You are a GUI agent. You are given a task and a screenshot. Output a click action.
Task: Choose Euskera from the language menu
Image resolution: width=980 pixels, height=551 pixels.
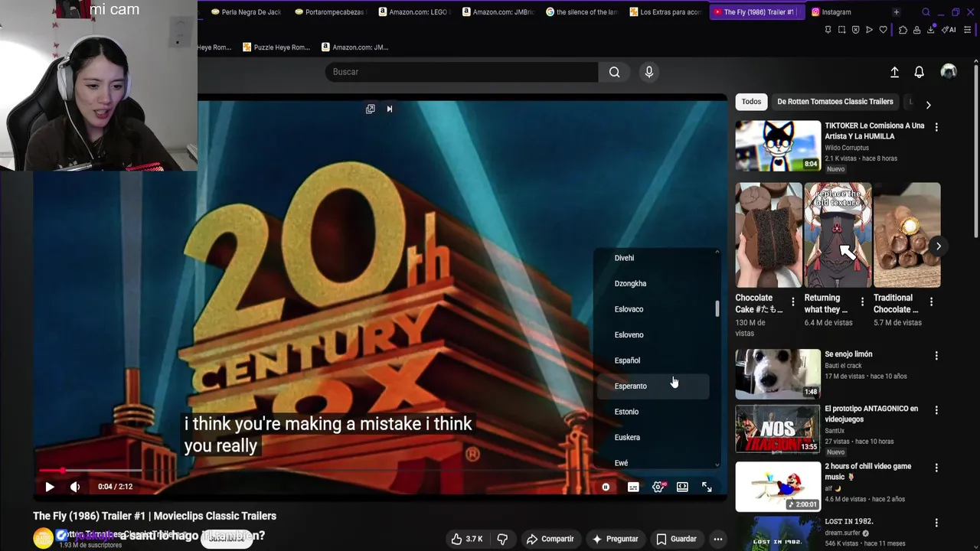[x=653, y=437]
